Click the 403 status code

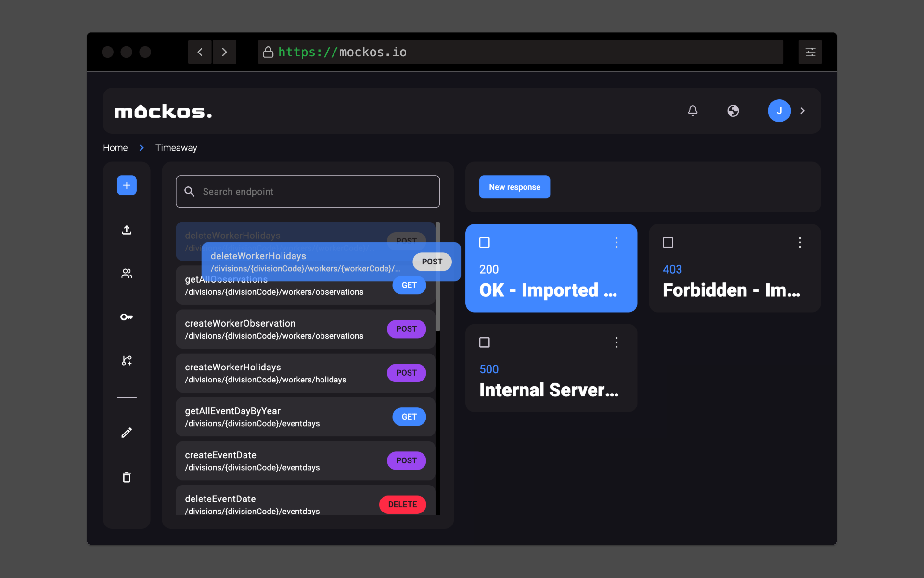point(672,269)
